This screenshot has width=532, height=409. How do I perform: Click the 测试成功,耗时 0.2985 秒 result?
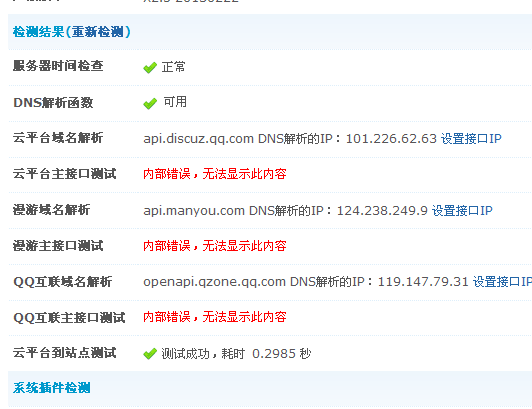(236, 354)
